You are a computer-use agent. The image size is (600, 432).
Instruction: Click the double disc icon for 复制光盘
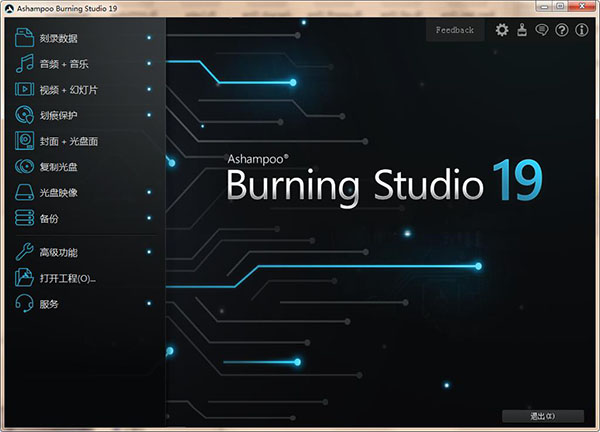click(x=24, y=166)
